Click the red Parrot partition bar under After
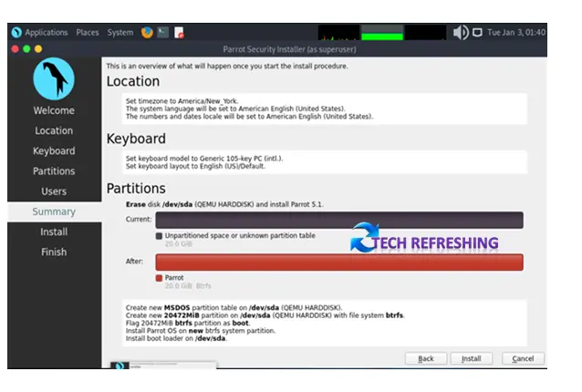 338,262
